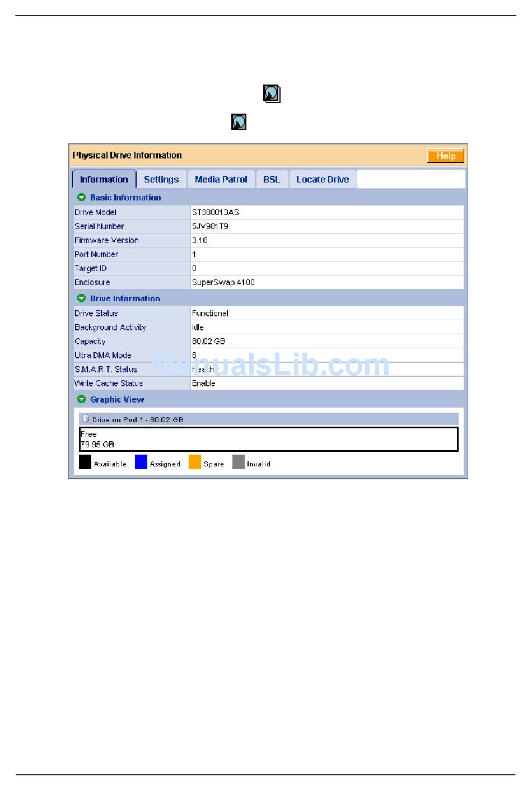Click the write cache status value Enable

[204, 384]
